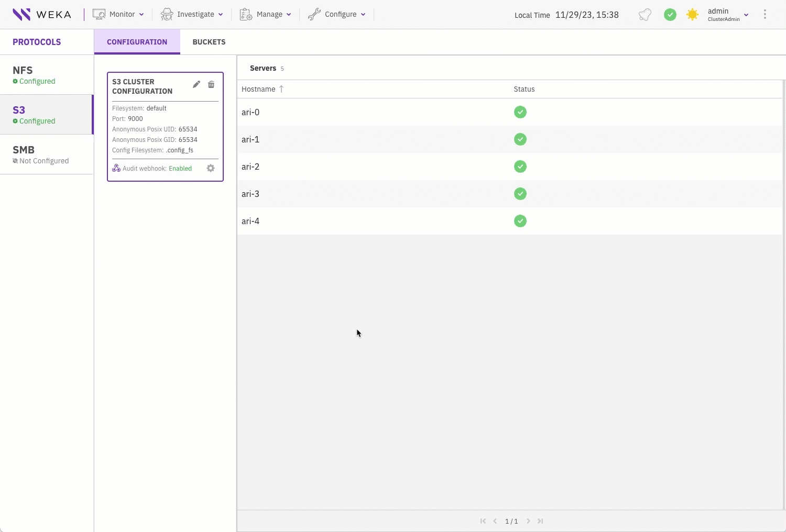This screenshot has width=786, height=532.
Task: Expand the Monitor dropdown menu
Action: click(x=118, y=14)
